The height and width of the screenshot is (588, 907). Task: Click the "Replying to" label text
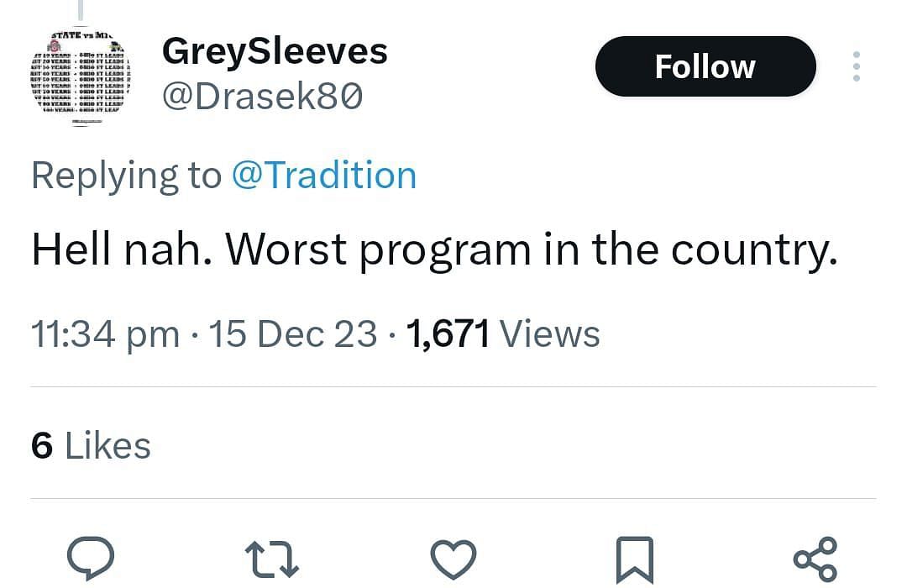[x=126, y=176]
